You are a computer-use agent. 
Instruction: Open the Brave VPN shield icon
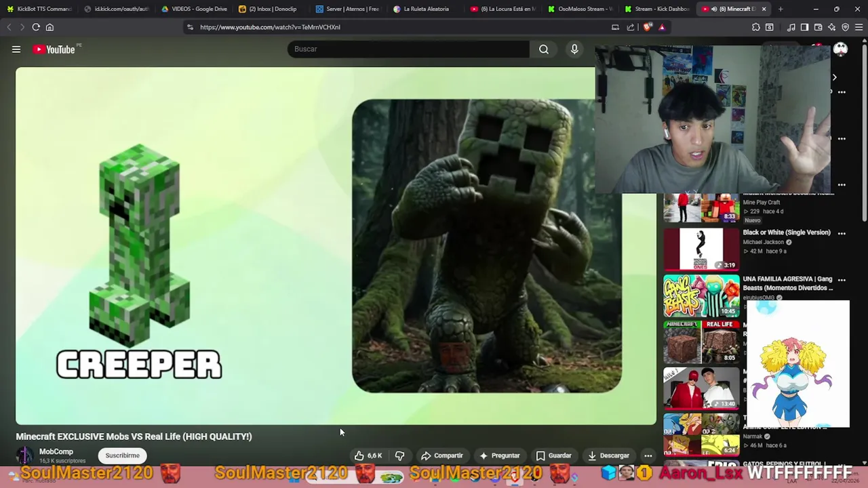coord(846,27)
